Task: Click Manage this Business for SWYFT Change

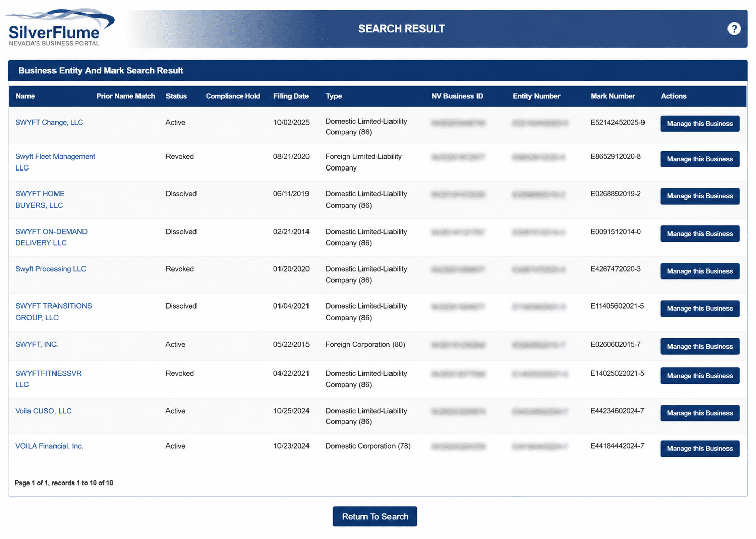Action: 700,124
